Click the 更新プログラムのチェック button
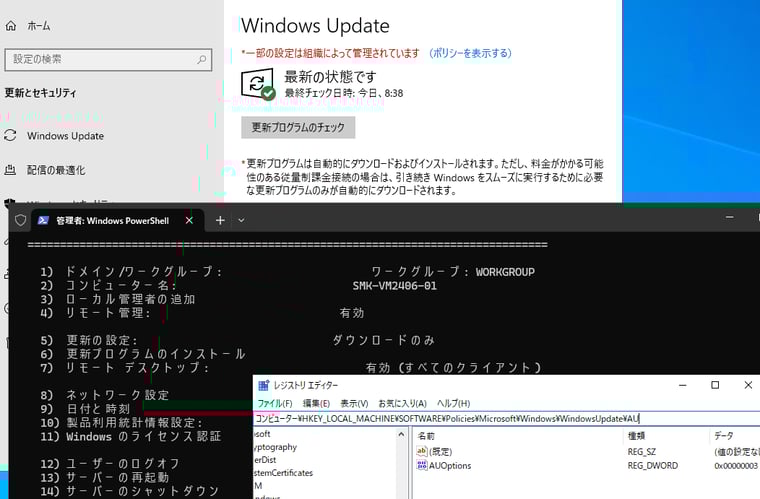 (x=298, y=127)
